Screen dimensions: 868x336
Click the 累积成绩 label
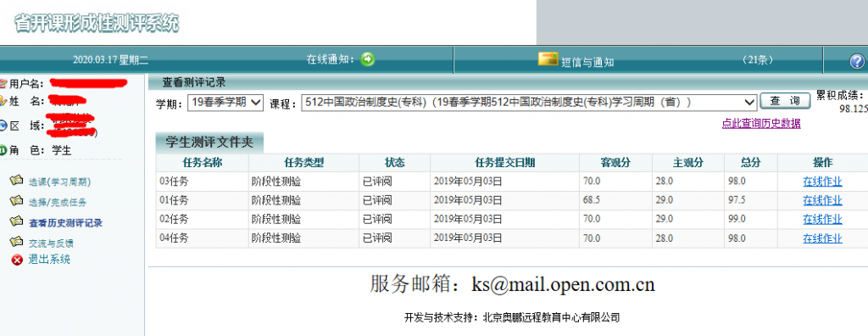click(840, 95)
